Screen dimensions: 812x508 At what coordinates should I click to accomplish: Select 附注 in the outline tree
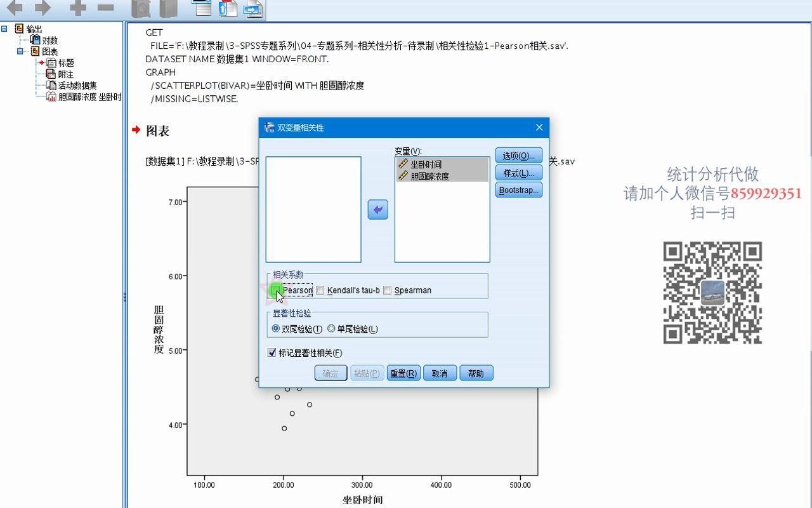pyautogui.click(x=66, y=74)
